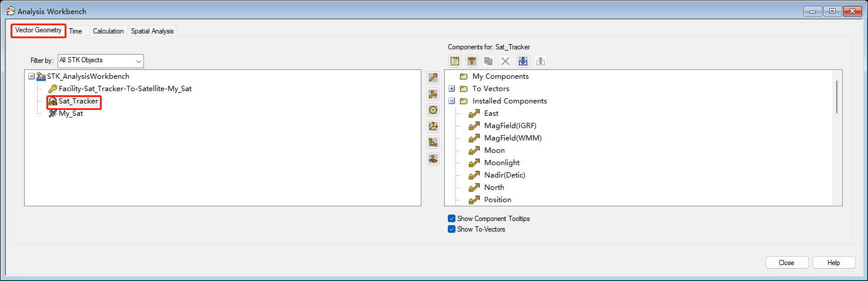This screenshot has width=868, height=281.
Task: Click the view properties notepad icon
Action: 455,61
